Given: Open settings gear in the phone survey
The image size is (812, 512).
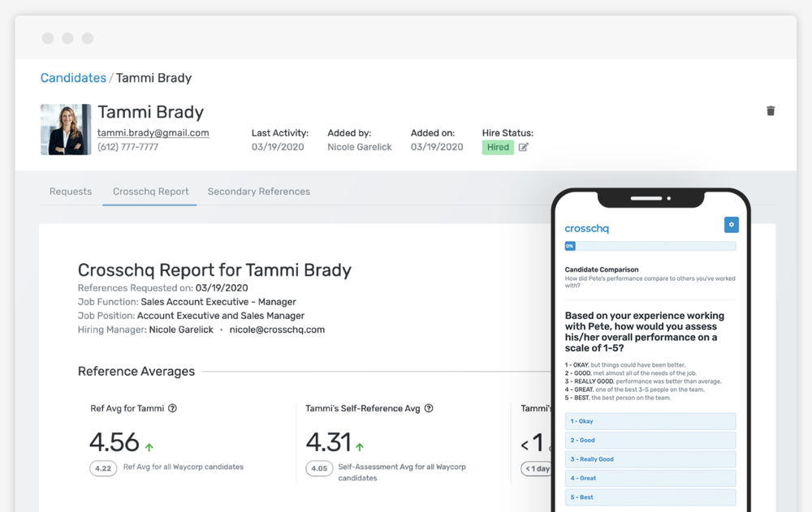Looking at the screenshot, I should pyautogui.click(x=732, y=225).
